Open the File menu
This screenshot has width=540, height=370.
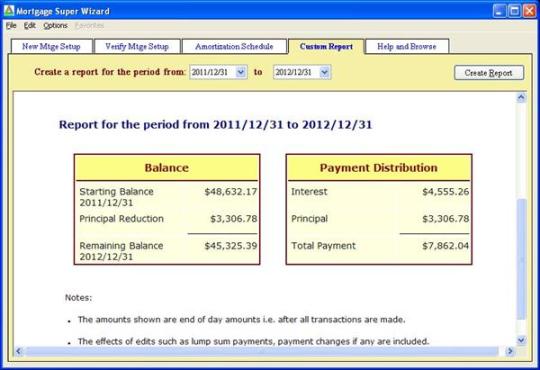coord(11,25)
